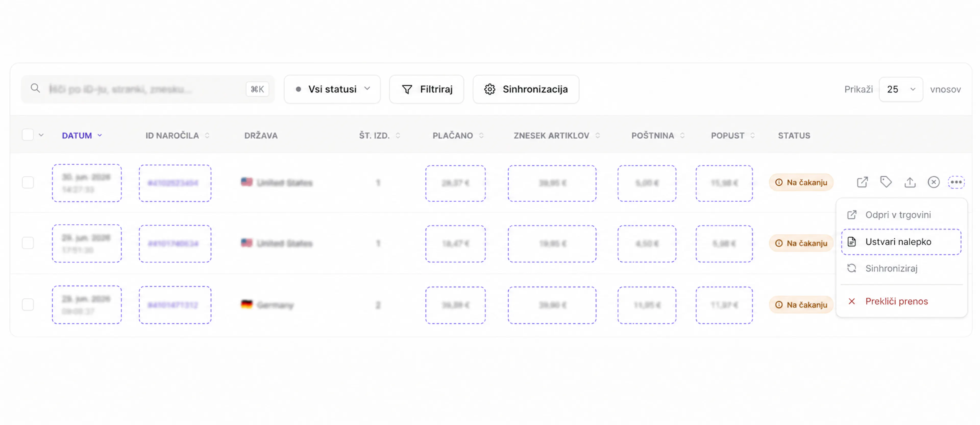
Task: Sort by DATUM column
Action: click(82, 136)
